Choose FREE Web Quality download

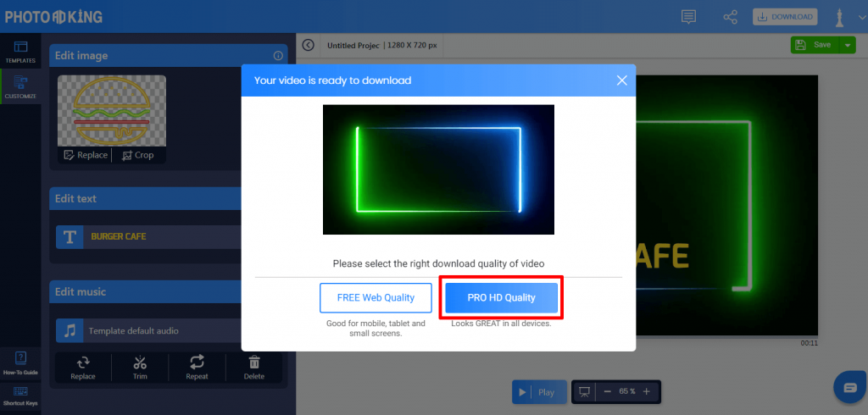coord(376,297)
